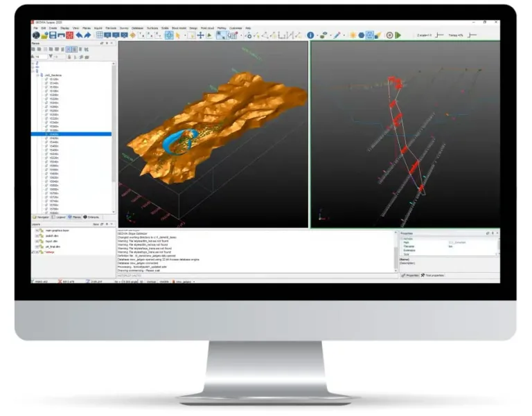The height and width of the screenshot is (416, 532).
Task: Click the Undo arrow icon
Action: [78, 35]
